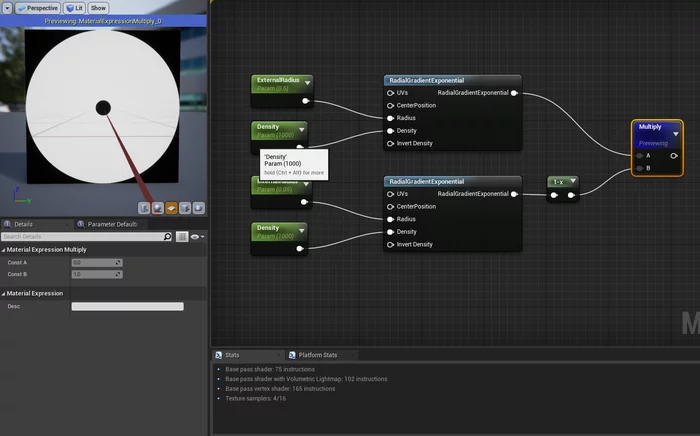Click output pin of lower RadialGradientExponential

click(514, 194)
